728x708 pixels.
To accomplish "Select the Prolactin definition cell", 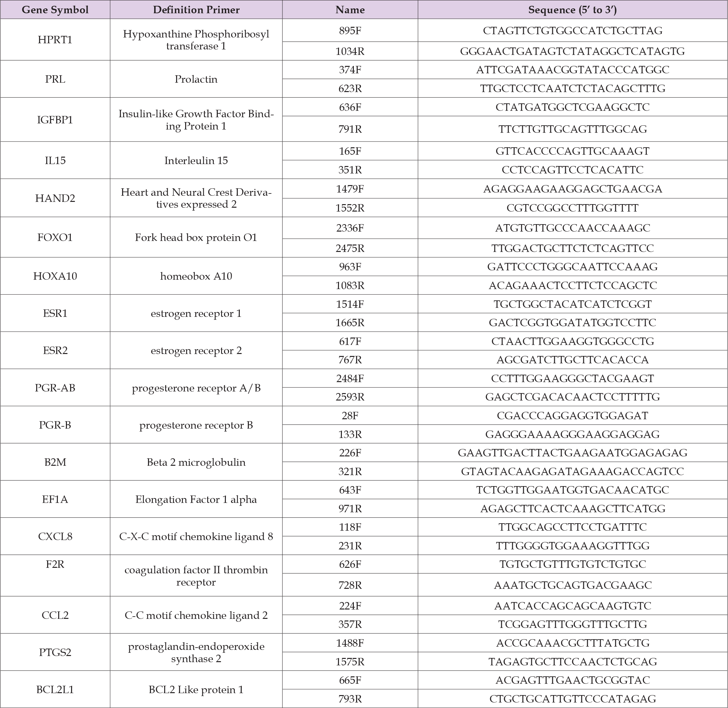I will click(x=196, y=79).
